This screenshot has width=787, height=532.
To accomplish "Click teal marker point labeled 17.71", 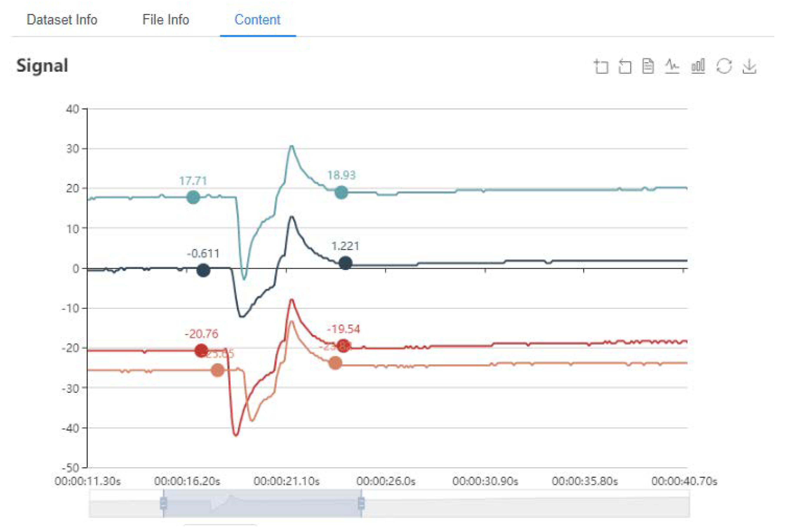I will coord(193,197).
